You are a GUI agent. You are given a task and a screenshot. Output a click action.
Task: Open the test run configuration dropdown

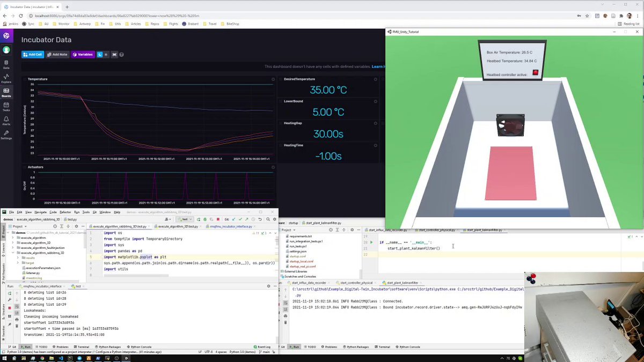(x=185, y=219)
